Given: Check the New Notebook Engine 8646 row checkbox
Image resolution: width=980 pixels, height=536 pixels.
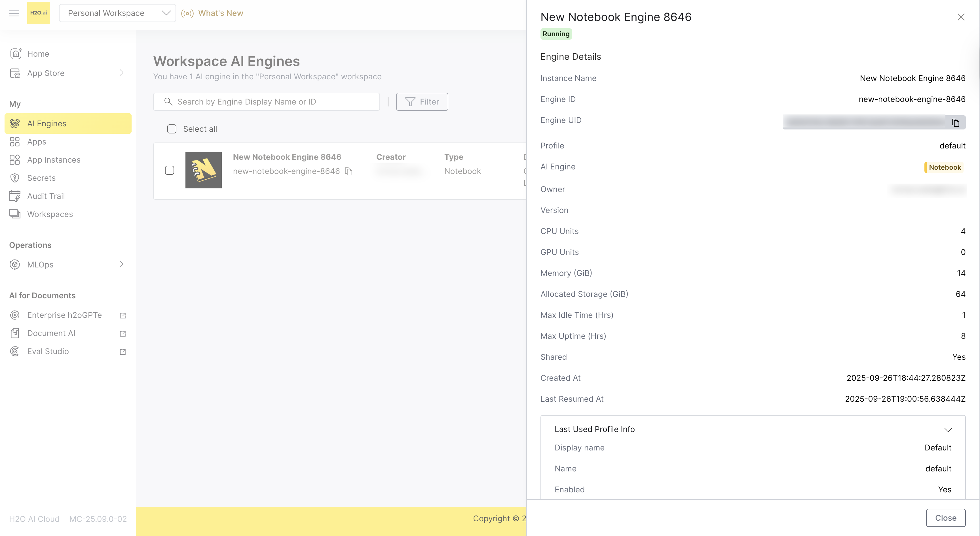Looking at the screenshot, I should pos(169,170).
